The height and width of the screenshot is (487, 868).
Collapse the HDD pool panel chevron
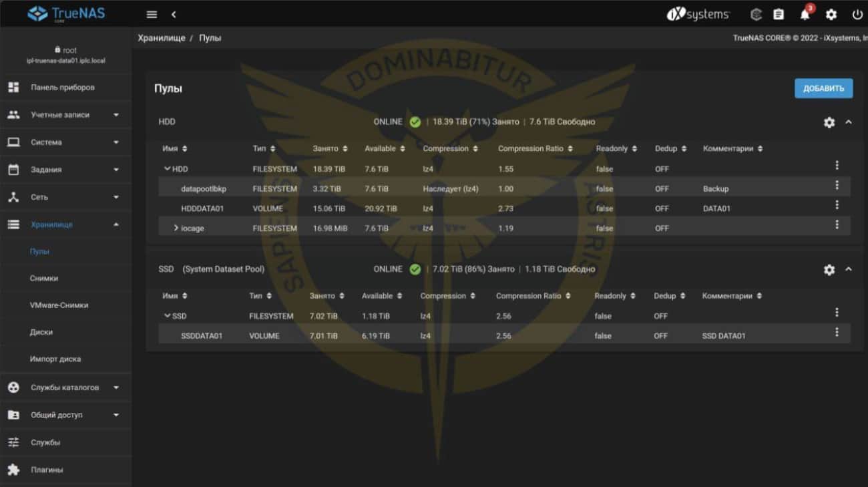tap(849, 122)
